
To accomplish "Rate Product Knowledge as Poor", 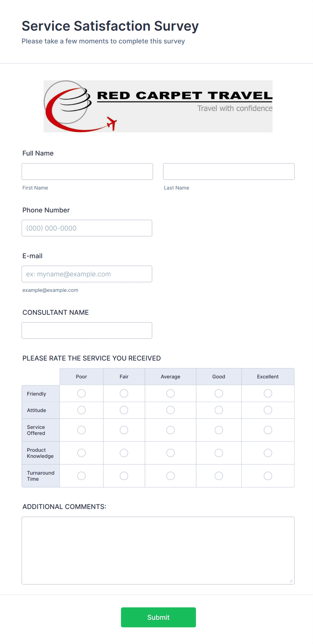I will click(81, 453).
